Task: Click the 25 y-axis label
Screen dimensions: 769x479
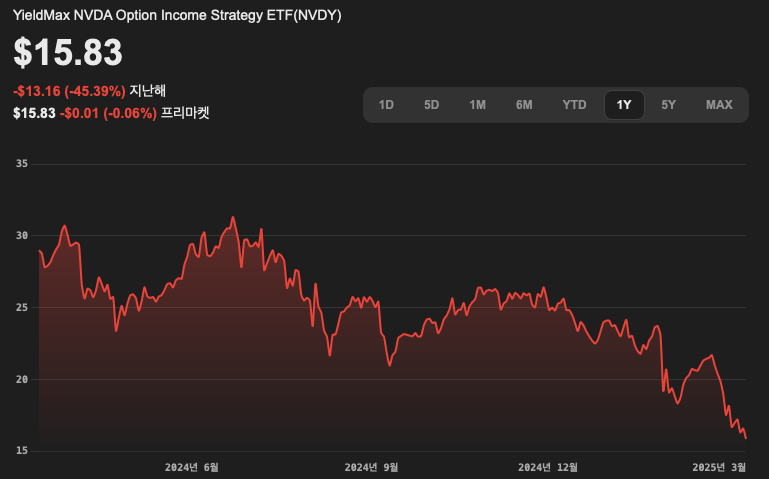Action: [22, 308]
